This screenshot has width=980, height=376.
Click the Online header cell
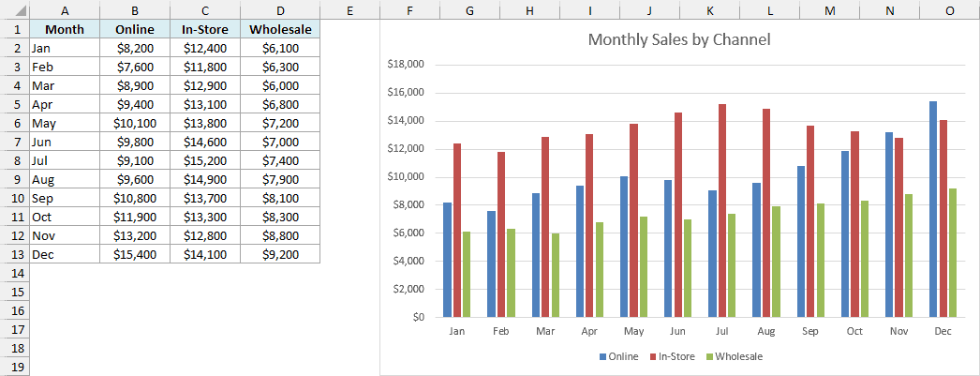(134, 29)
